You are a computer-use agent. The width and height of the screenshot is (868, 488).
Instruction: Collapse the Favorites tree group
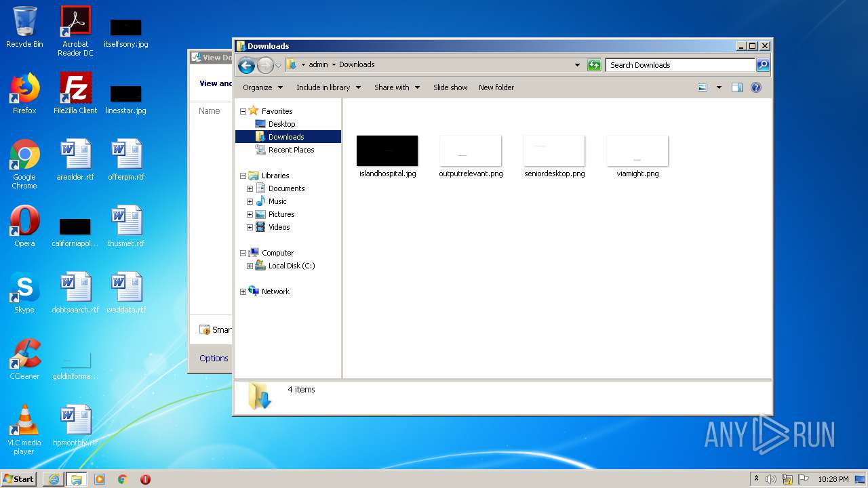pos(243,111)
